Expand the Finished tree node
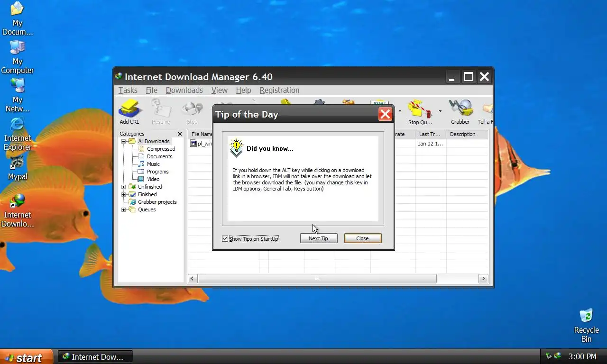 pyautogui.click(x=124, y=194)
